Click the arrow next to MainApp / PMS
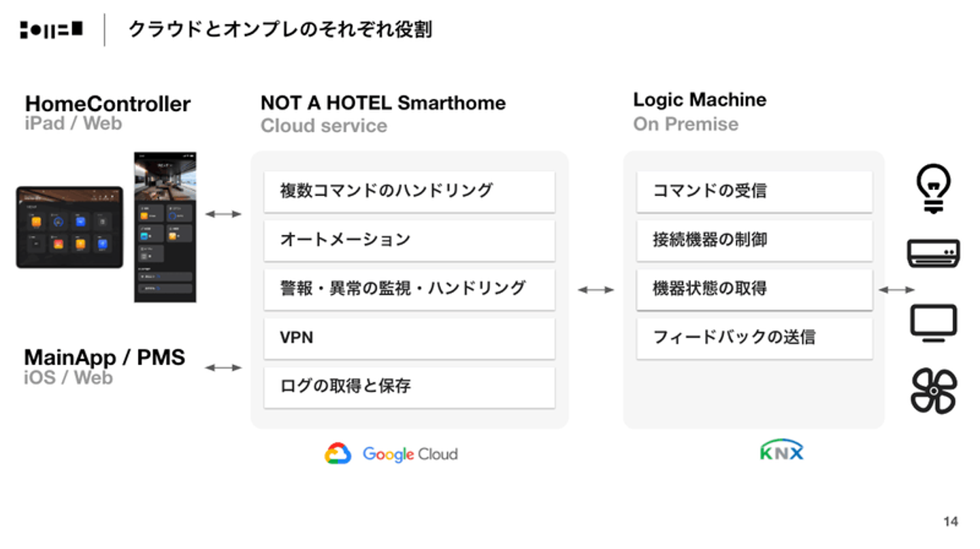The height and width of the screenshot is (549, 980). pyautogui.click(x=223, y=368)
